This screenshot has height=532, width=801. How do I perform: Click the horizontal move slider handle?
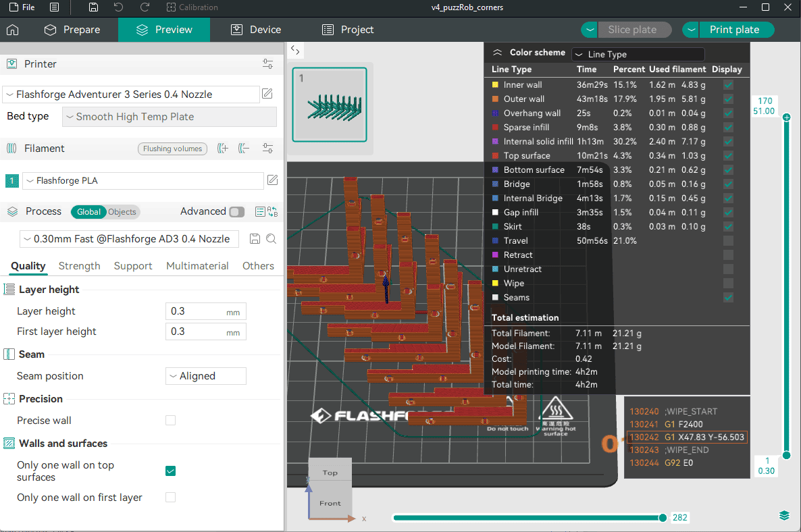663,518
